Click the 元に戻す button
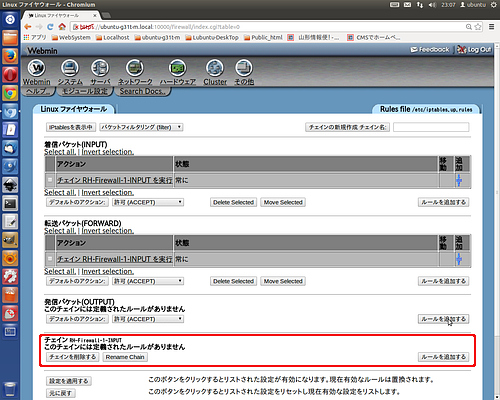Screen dimensions: 500x400 pos(60,393)
